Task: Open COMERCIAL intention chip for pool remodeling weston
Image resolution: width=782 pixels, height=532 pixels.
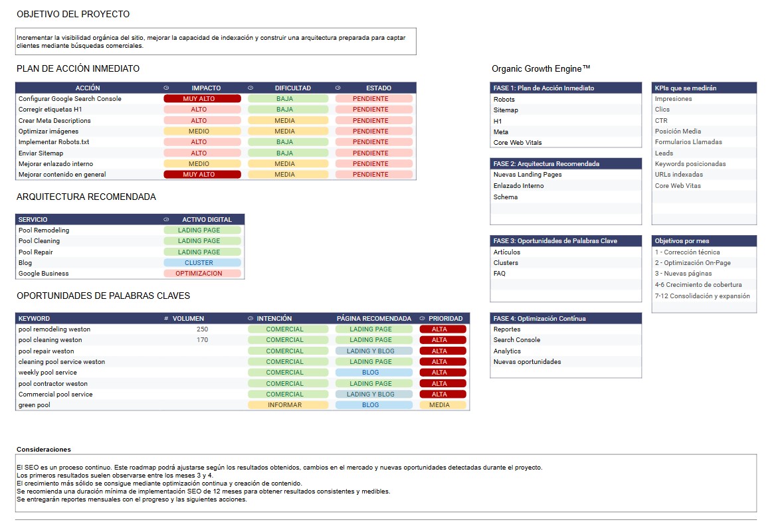Action: pyautogui.click(x=288, y=329)
